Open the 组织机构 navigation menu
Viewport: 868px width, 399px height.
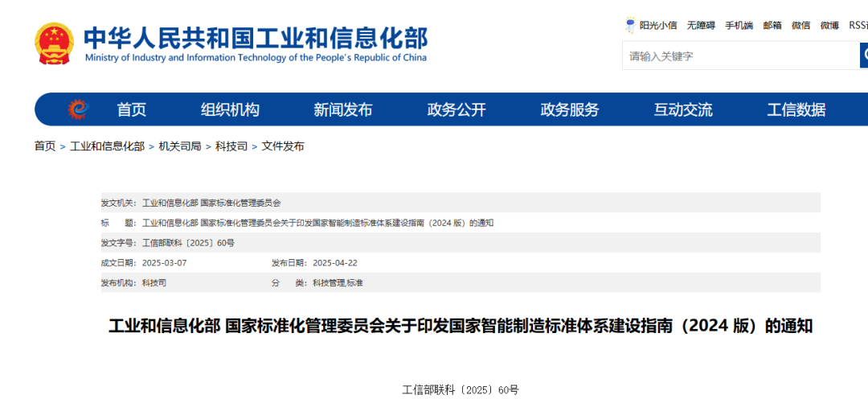(230, 110)
